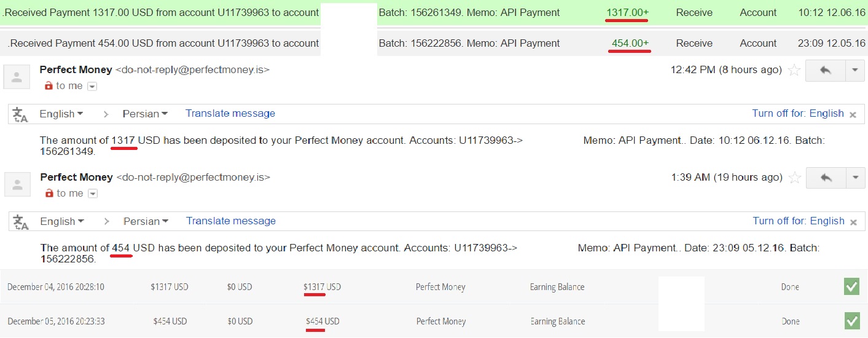Click Translate message in 454 USD email

point(231,221)
